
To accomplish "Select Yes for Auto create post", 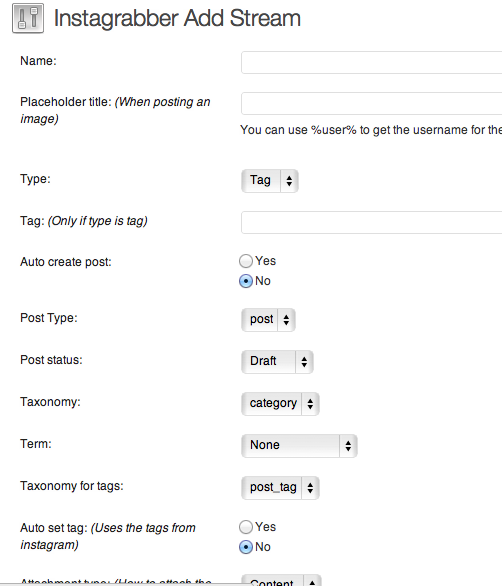I will tap(246, 261).
